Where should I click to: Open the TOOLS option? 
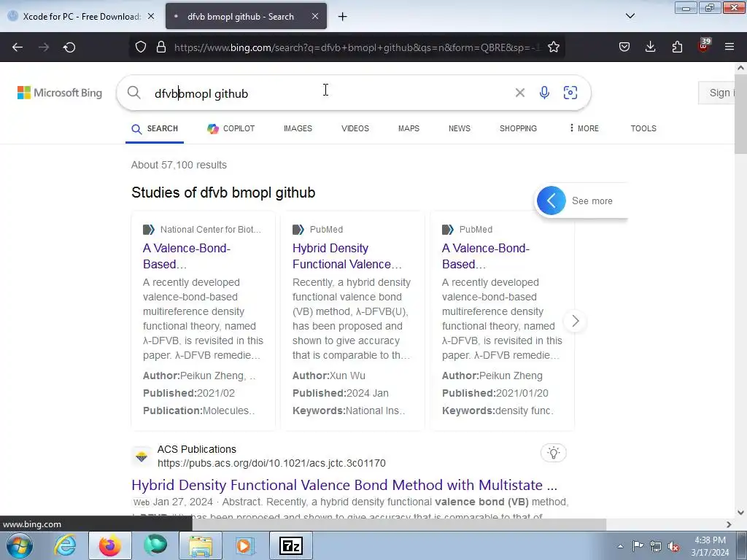coord(643,128)
